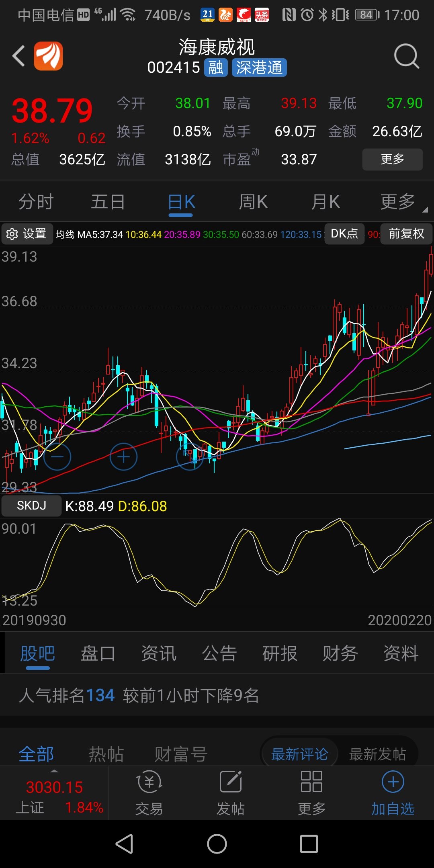
Task: Open 股吧 tab
Action: (x=38, y=653)
